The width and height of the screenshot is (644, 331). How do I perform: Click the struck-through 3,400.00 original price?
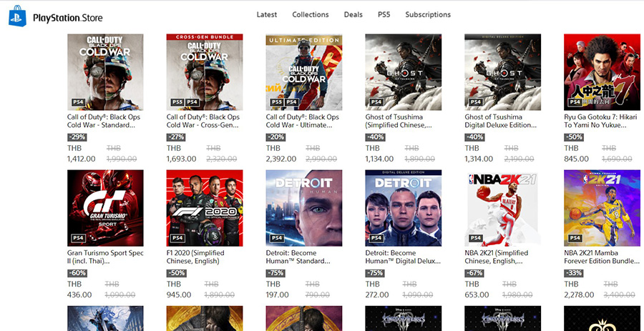pos(619,295)
